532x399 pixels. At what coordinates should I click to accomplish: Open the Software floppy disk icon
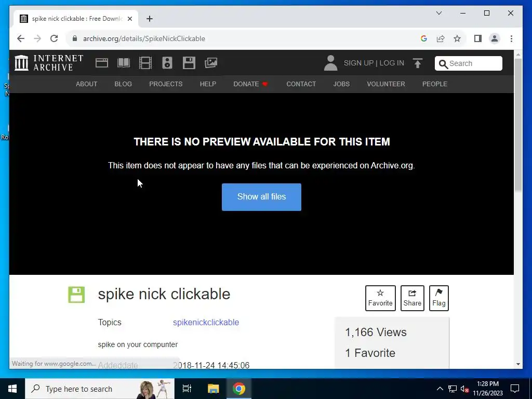pos(189,63)
